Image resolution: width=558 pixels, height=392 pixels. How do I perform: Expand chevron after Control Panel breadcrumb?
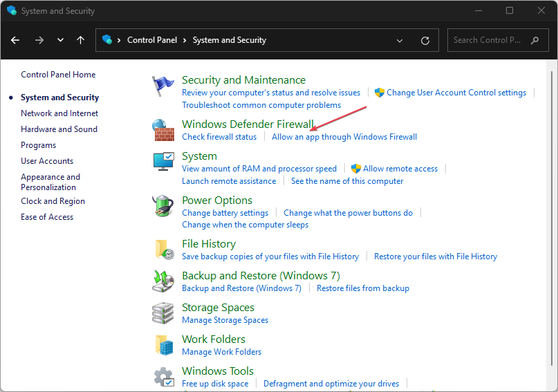(185, 40)
